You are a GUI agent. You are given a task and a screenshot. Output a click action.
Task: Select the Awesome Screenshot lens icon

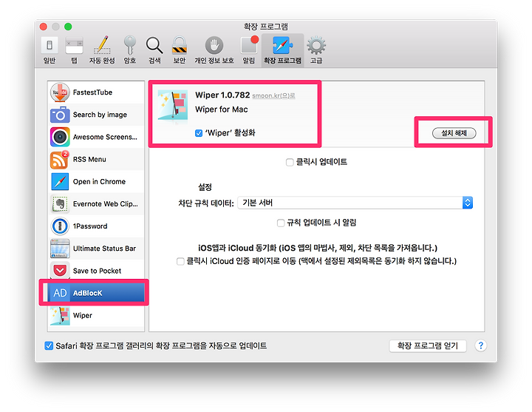(60, 137)
